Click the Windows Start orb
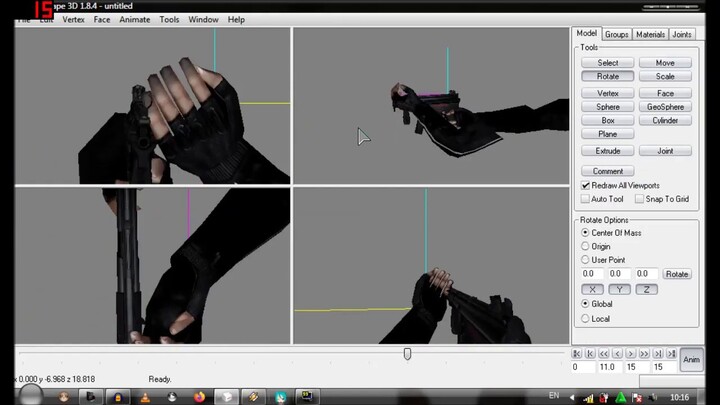Screen dimensions: 720x405 coord(31,395)
